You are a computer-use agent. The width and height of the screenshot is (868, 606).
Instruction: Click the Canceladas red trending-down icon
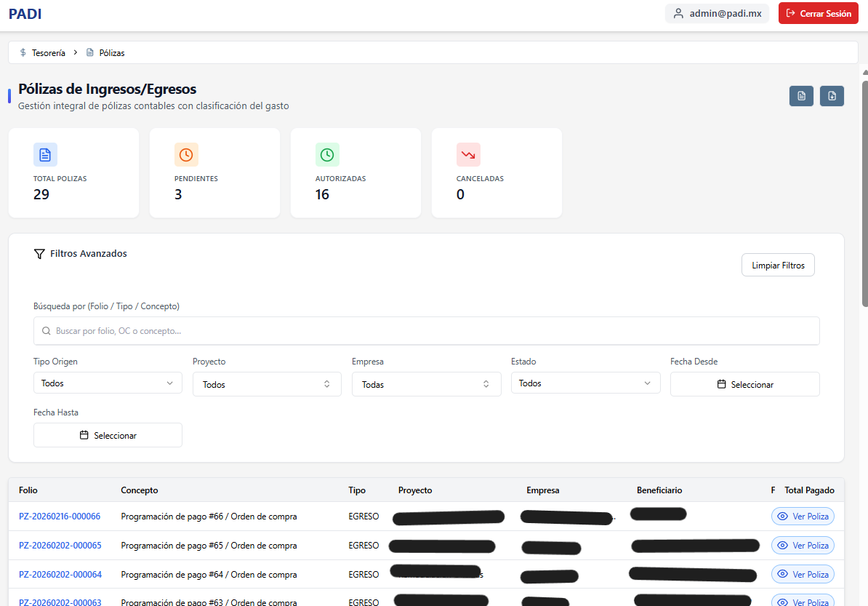[468, 154]
